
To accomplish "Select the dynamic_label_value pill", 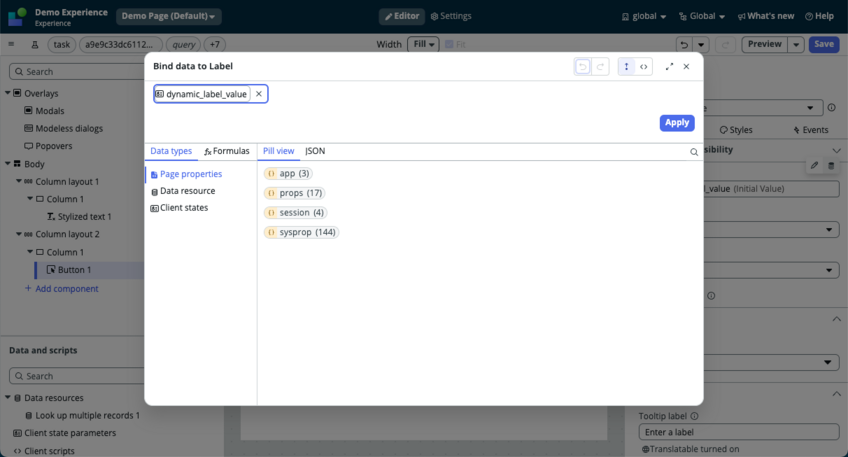I will 202,94.
